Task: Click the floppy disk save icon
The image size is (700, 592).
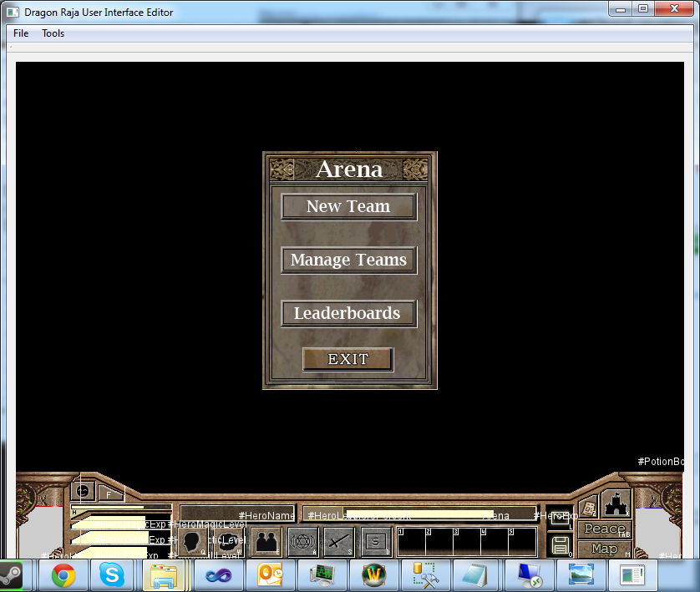Action: click(560, 544)
